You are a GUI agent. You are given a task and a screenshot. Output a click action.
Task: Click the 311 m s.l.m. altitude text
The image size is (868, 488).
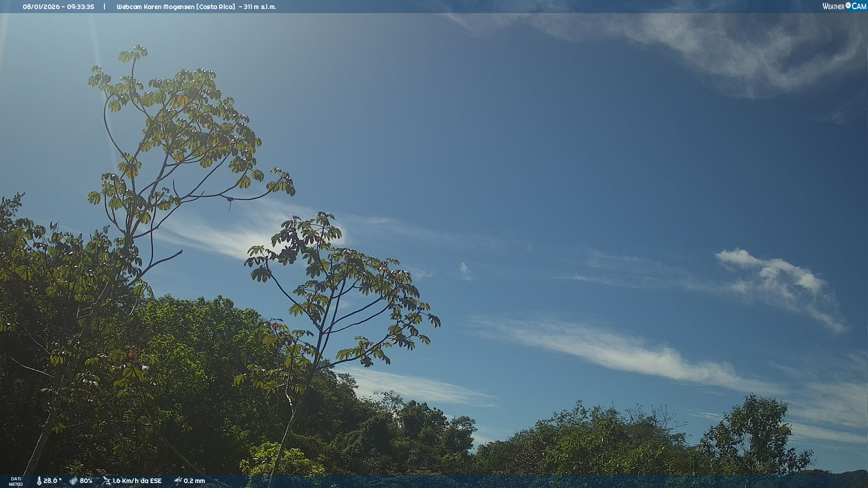pyautogui.click(x=259, y=7)
